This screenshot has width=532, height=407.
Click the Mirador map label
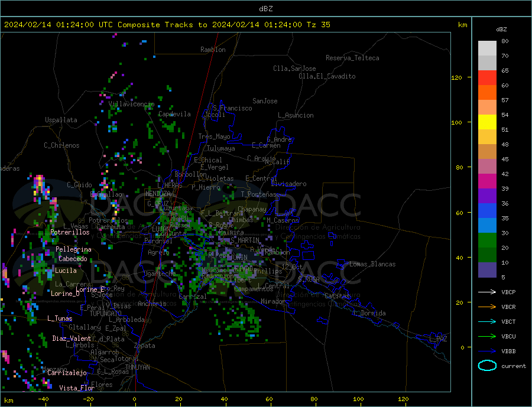(274, 301)
